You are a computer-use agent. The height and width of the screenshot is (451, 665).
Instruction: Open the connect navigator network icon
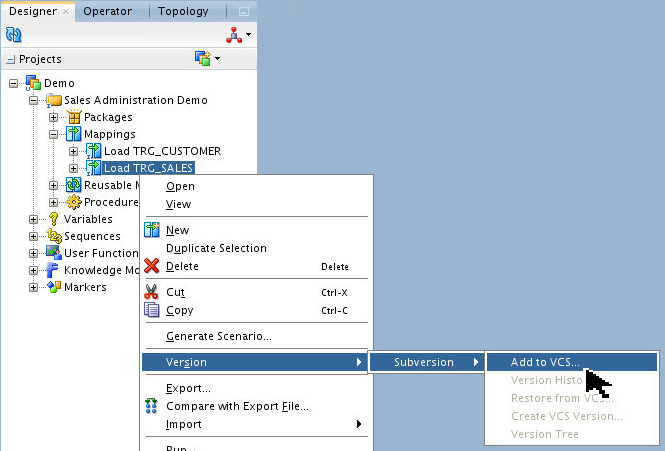[234, 35]
